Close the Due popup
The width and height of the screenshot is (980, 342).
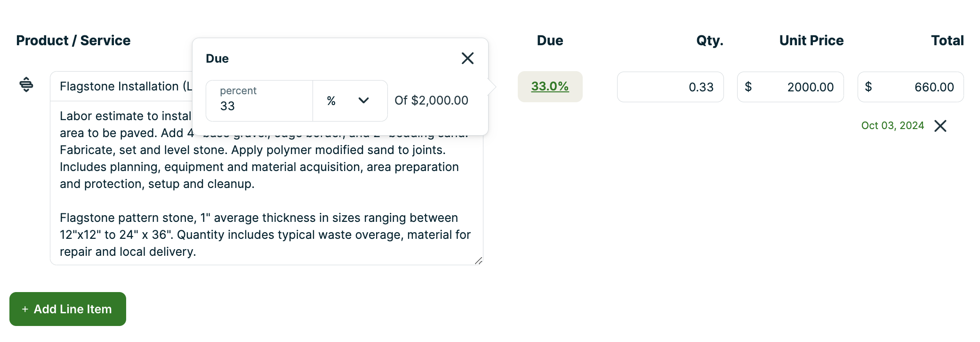click(x=467, y=58)
